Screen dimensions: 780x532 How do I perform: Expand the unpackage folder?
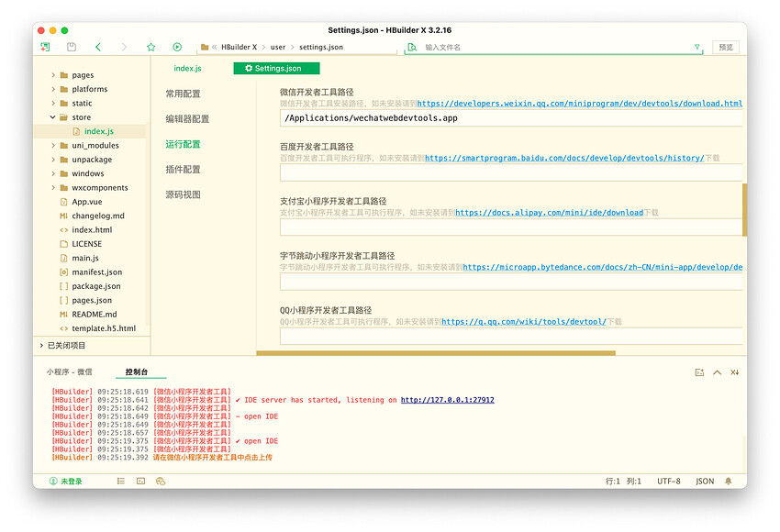pyautogui.click(x=53, y=159)
